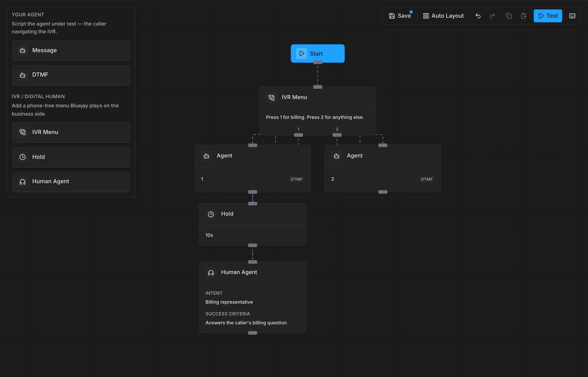Click the copy icon in toolbar
This screenshot has height=377, width=588.
tap(509, 16)
